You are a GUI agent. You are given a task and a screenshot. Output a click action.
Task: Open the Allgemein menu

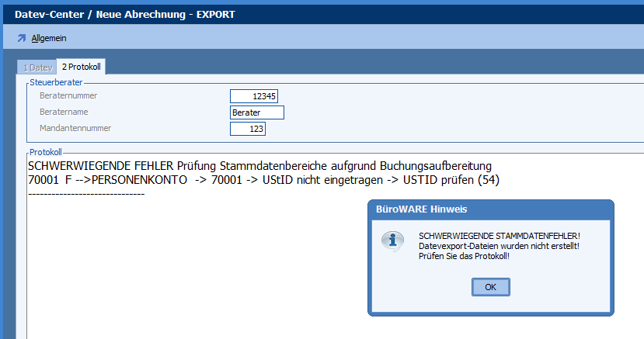48,37
